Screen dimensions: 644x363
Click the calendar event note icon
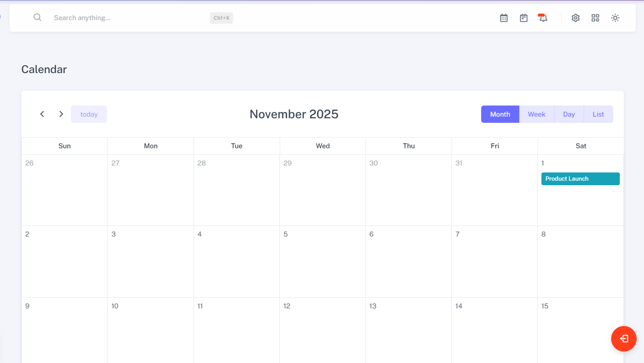point(523,18)
